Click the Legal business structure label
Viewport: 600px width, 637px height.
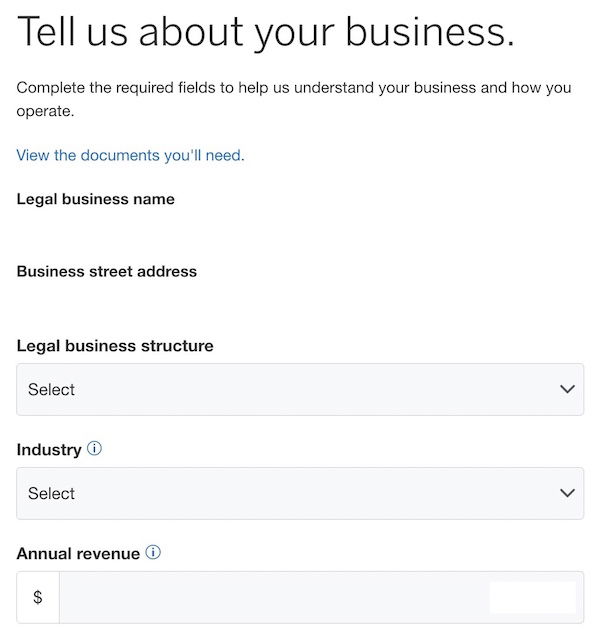click(x=115, y=346)
